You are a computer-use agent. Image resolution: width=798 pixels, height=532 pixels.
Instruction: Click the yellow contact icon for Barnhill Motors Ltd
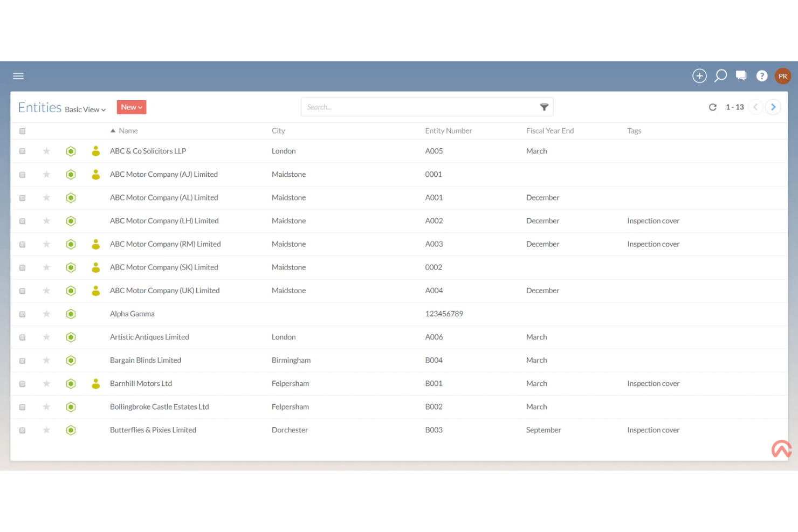point(95,383)
